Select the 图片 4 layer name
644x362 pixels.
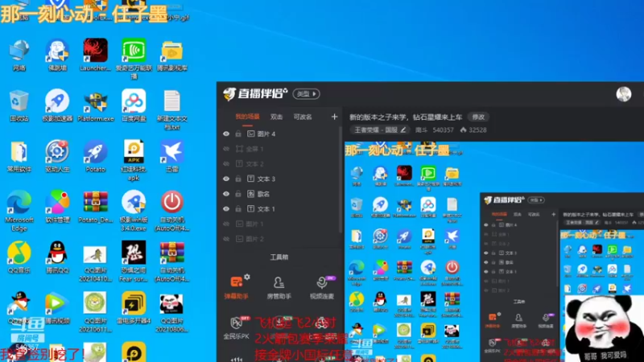(266, 134)
